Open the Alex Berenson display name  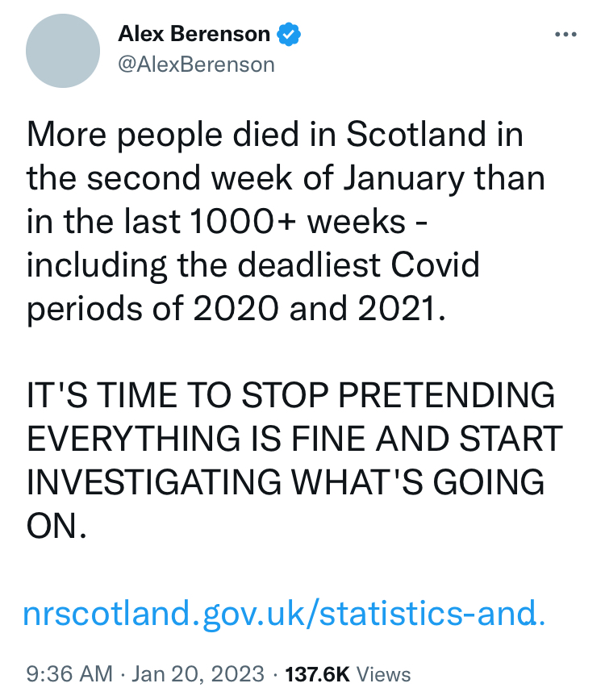click(x=194, y=34)
